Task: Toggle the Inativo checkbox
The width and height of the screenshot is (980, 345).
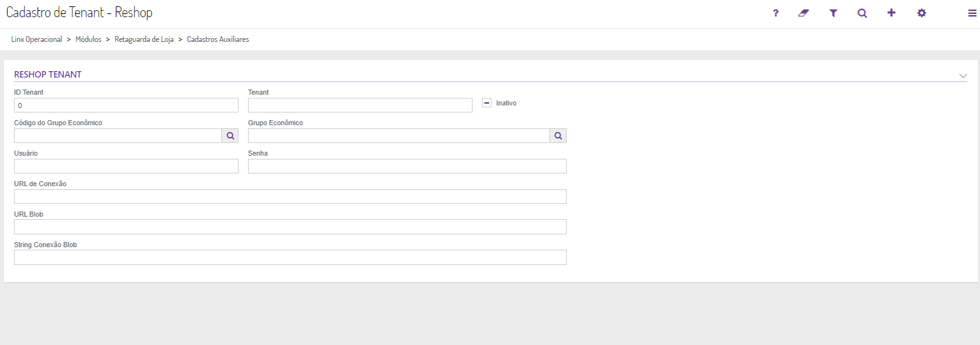Action: point(487,102)
